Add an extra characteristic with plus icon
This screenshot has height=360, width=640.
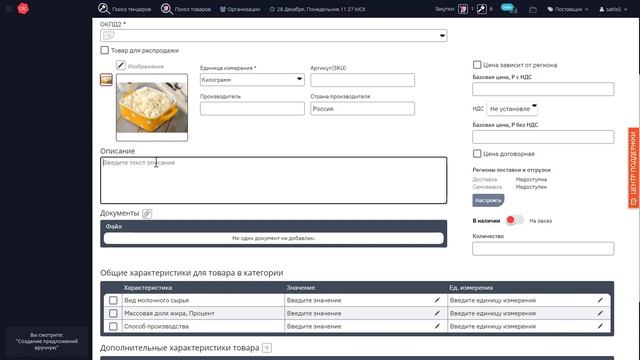pyautogui.click(x=267, y=348)
